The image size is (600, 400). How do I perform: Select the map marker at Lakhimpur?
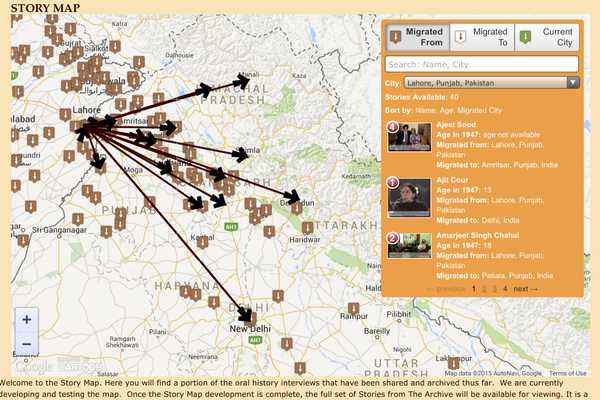point(453,363)
